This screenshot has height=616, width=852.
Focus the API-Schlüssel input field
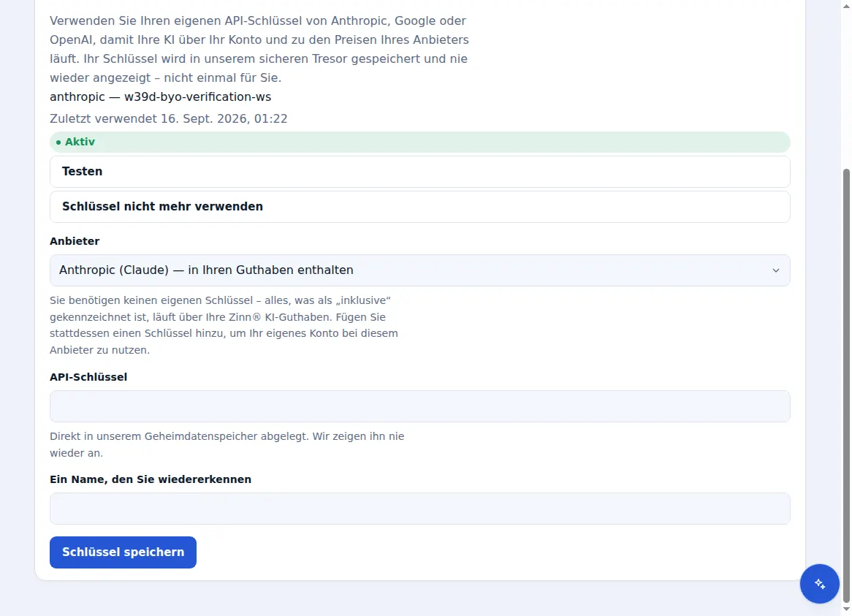[x=419, y=406]
